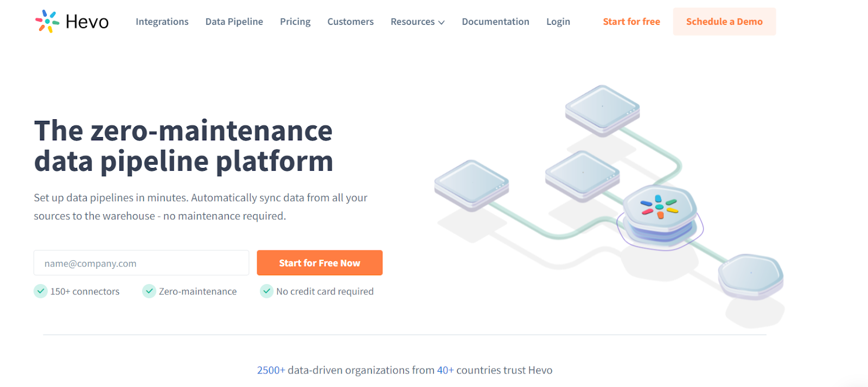The image size is (868, 387).
Task: View the Customers page
Action: coord(350,22)
